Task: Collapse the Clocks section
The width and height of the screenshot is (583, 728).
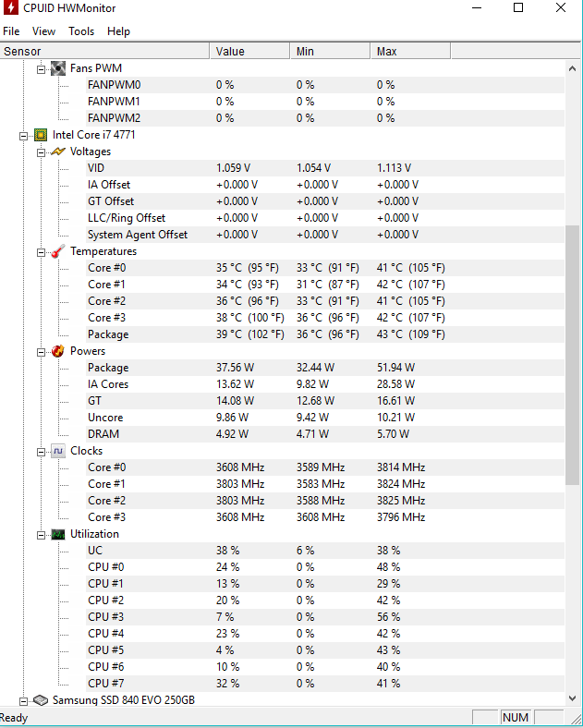Action: pos(42,451)
